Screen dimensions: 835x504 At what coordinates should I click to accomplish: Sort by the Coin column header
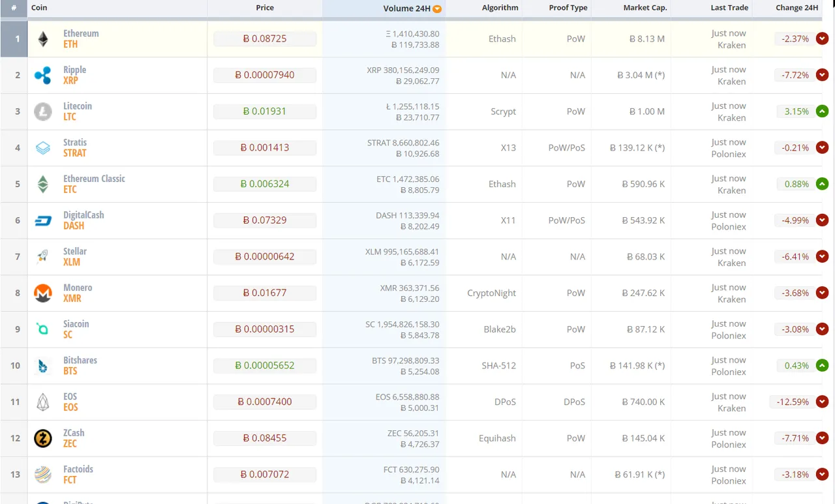click(39, 8)
